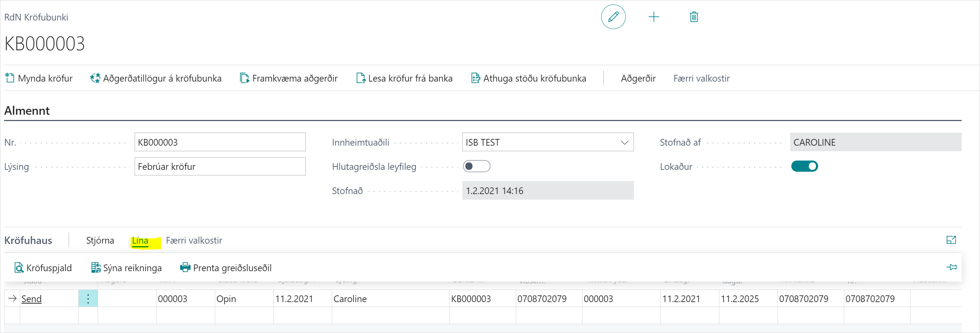The width and height of the screenshot is (980, 333).
Task: Open Kröfuspjald from the line menu
Action: point(43,268)
